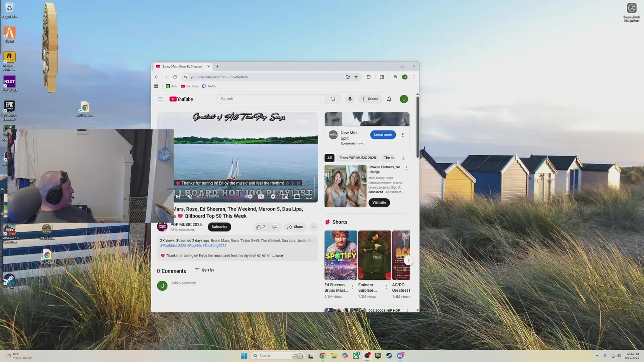Toggle closed captions CC button

[261, 196]
